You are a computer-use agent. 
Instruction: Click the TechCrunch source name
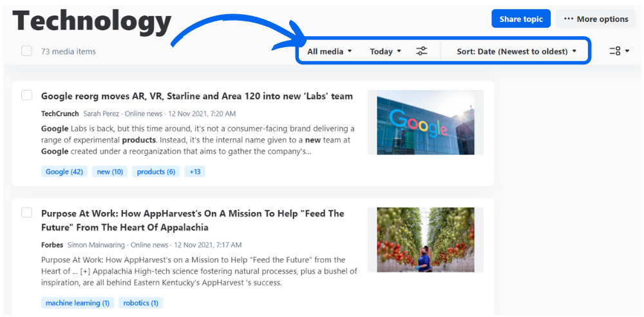60,113
